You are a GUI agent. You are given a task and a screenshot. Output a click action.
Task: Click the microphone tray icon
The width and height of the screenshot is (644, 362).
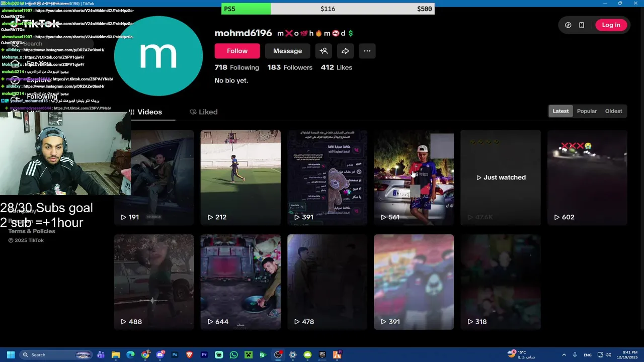[x=575, y=355]
